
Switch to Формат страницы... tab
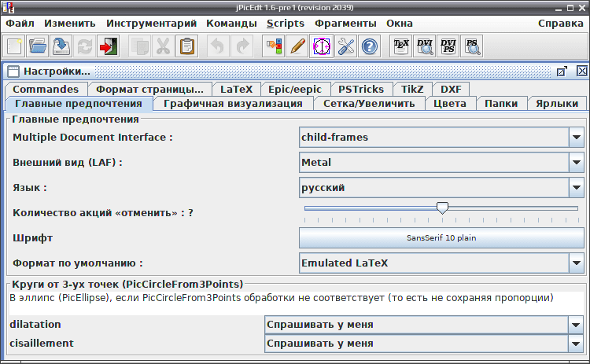click(x=149, y=89)
